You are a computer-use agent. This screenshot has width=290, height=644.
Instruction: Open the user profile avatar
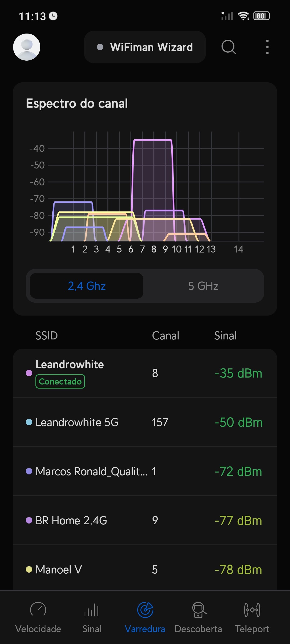[27, 47]
